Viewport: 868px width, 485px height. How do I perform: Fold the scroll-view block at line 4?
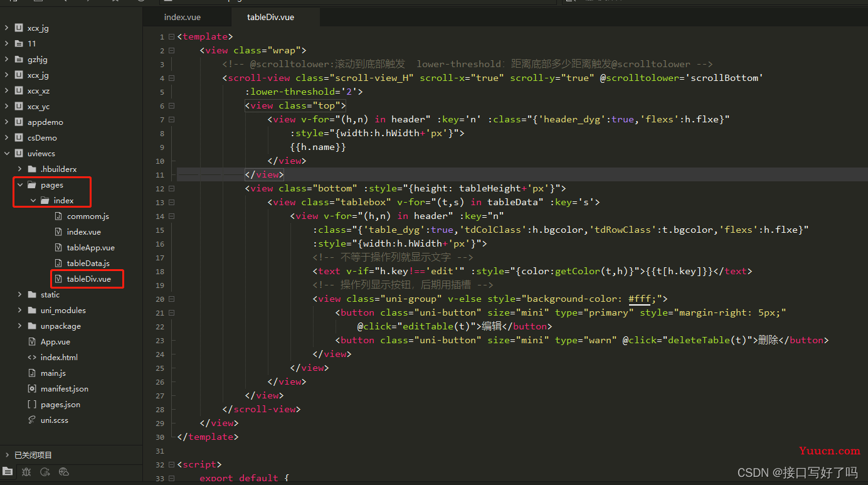[171, 78]
